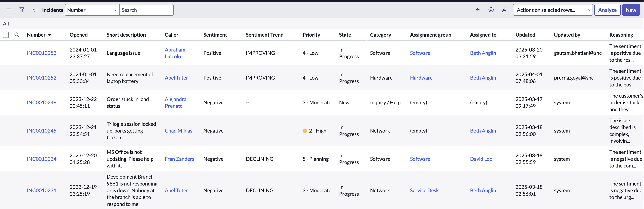Click 'prerna.goyal@snc' updated by cell
Viewport: 644px width, 209px height.
click(x=574, y=78)
